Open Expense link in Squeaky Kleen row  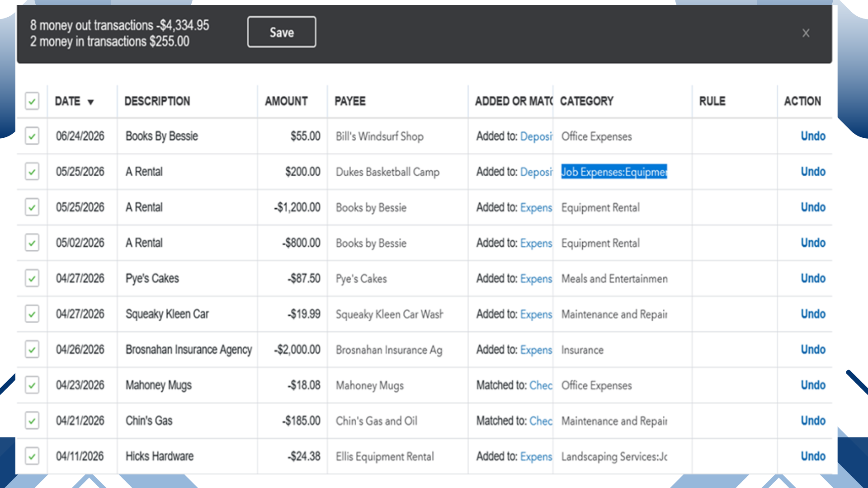coord(536,314)
